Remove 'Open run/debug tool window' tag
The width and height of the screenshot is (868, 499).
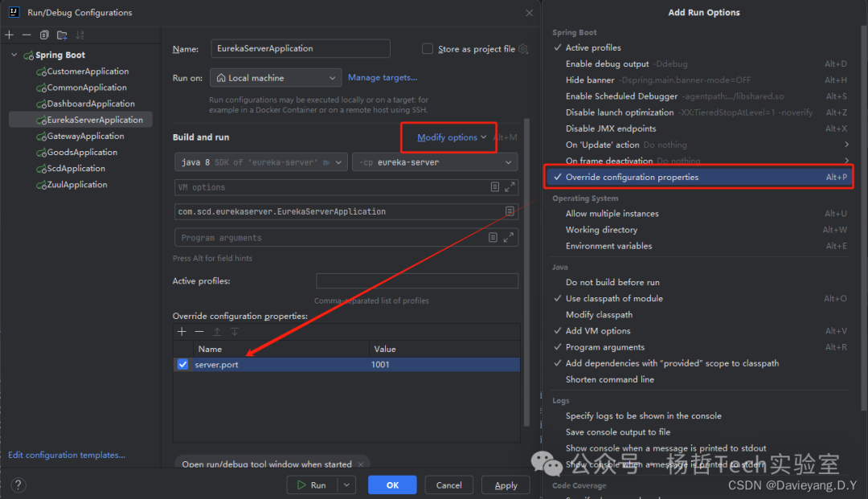click(361, 464)
